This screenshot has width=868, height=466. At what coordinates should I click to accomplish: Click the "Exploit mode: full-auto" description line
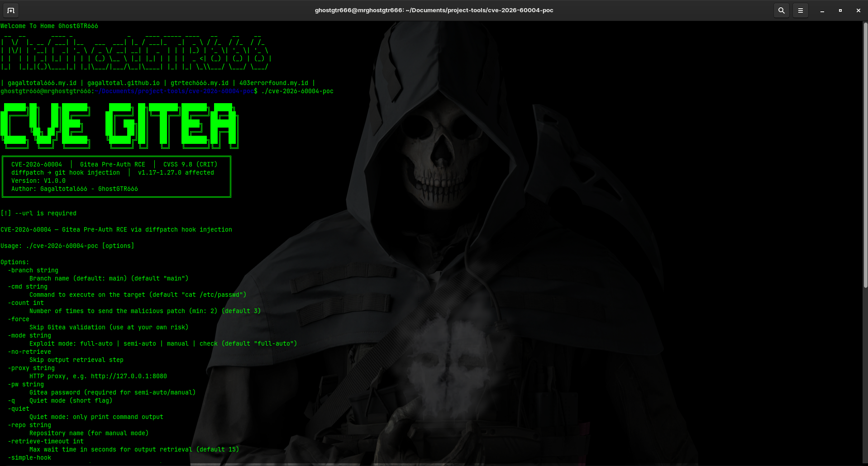click(x=163, y=344)
